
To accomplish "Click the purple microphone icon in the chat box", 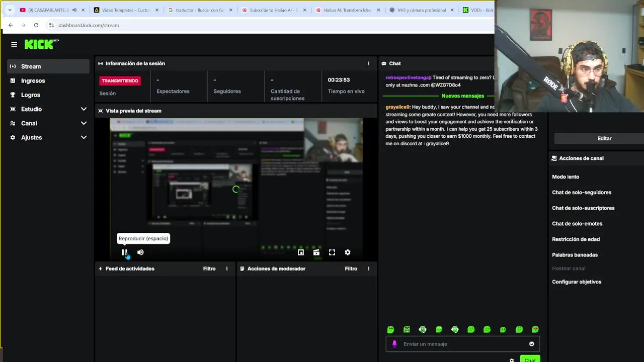I will 394,344.
